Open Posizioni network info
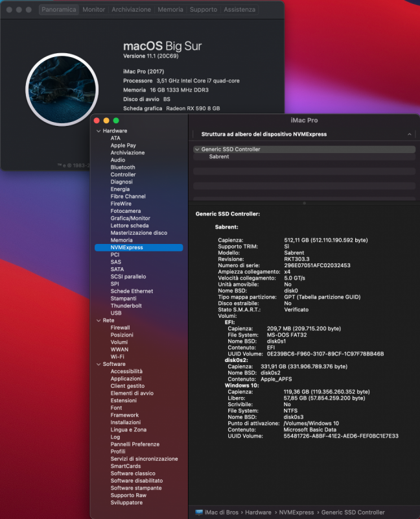The width and height of the screenshot is (420, 519). (x=122, y=335)
